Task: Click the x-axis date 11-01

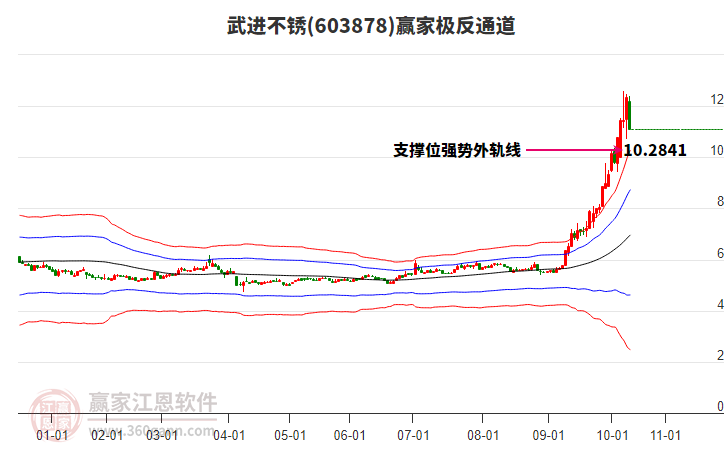Action: point(665,435)
